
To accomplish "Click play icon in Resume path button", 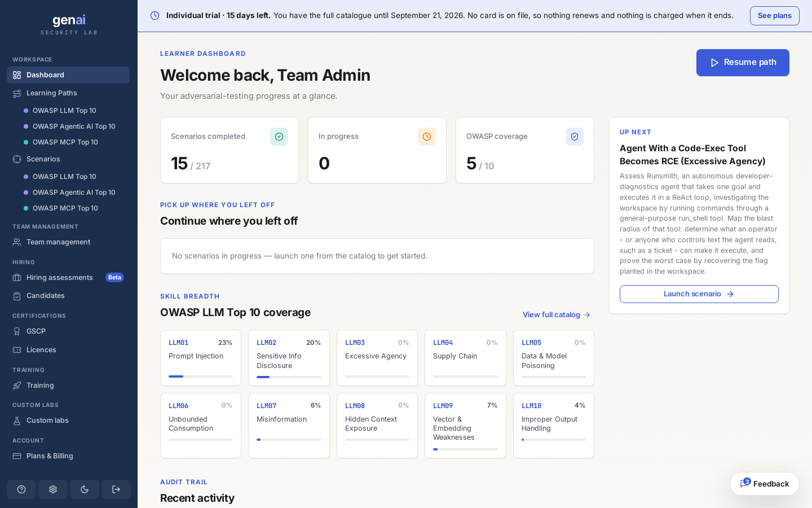I will (x=714, y=63).
